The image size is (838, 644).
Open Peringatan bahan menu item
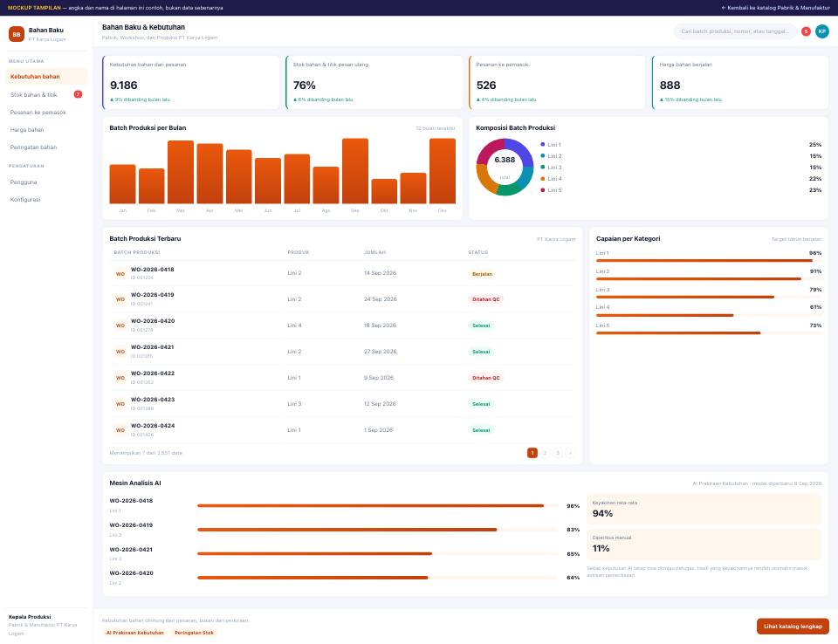pos(46,147)
